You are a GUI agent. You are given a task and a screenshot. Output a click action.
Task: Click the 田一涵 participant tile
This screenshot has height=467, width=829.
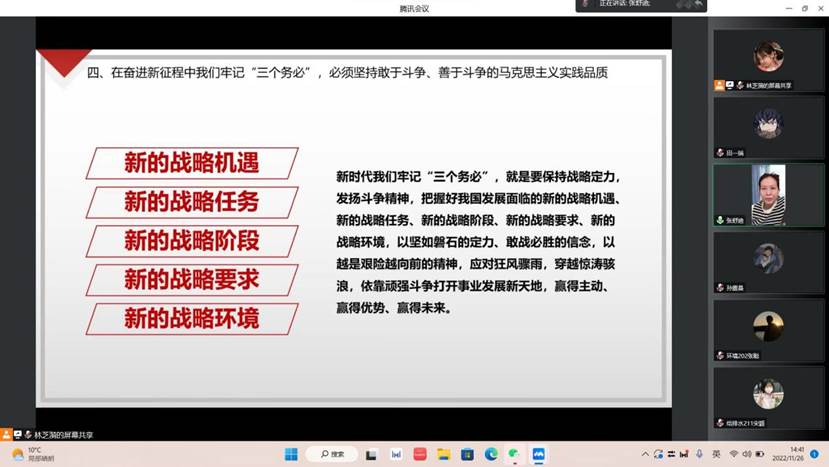[768, 126]
